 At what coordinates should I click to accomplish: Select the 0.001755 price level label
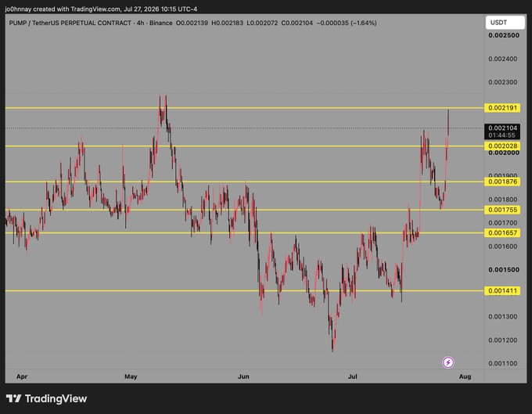(x=502, y=210)
